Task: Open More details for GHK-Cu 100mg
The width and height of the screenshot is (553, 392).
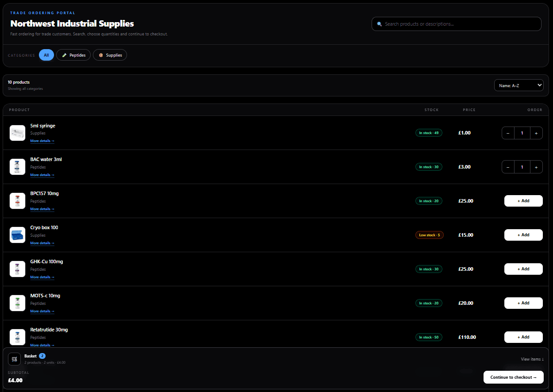Action: point(42,277)
